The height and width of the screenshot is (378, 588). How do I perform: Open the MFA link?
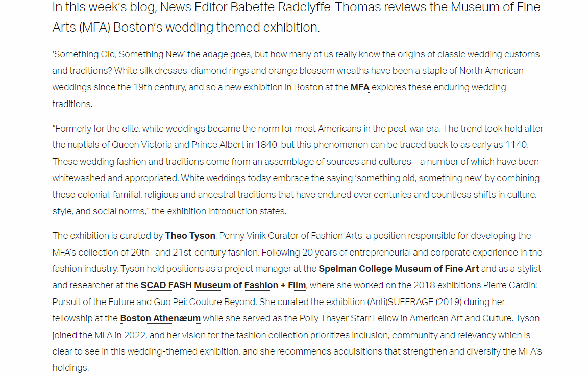[360, 87]
